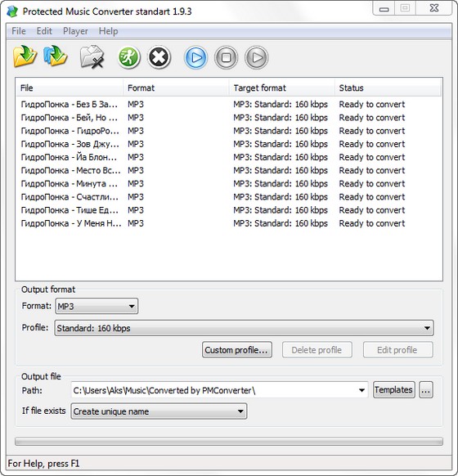Open the If file exists dropdown

(159, 411)
